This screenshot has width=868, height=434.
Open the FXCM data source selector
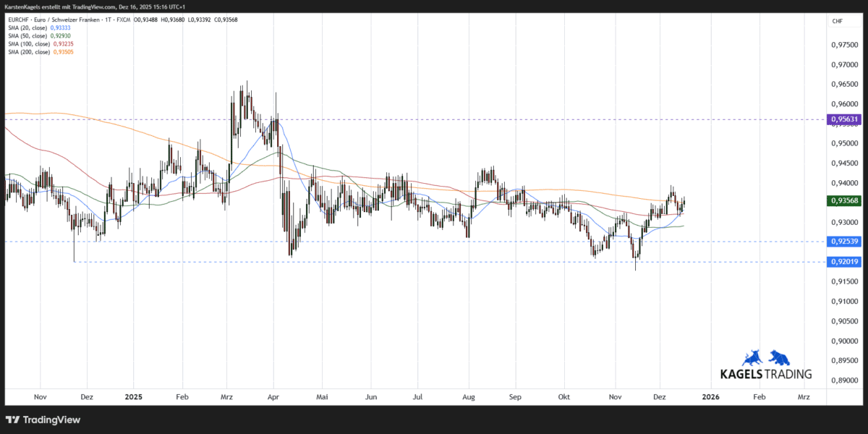pyautogui.click(x=123, y=20)
